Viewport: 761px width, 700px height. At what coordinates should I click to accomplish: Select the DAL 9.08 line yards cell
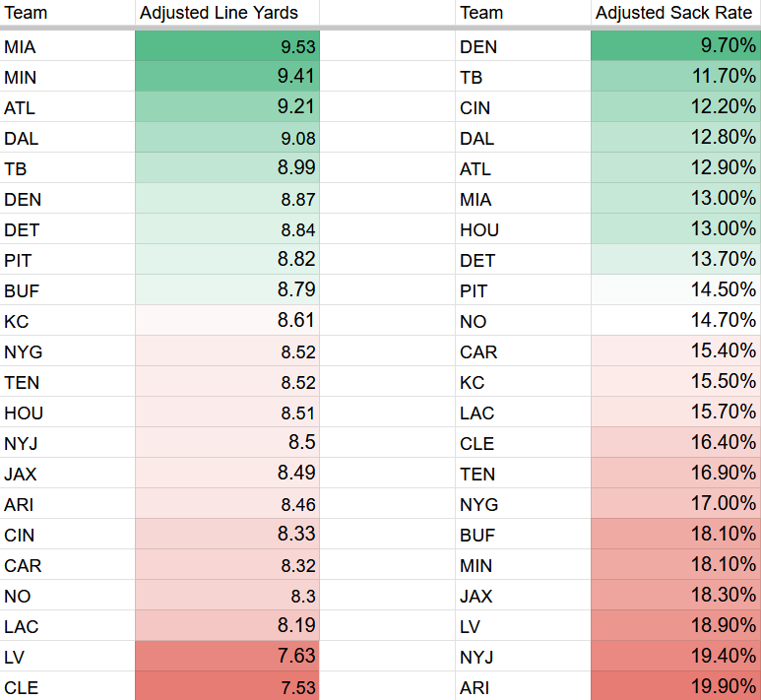(227, 139)
